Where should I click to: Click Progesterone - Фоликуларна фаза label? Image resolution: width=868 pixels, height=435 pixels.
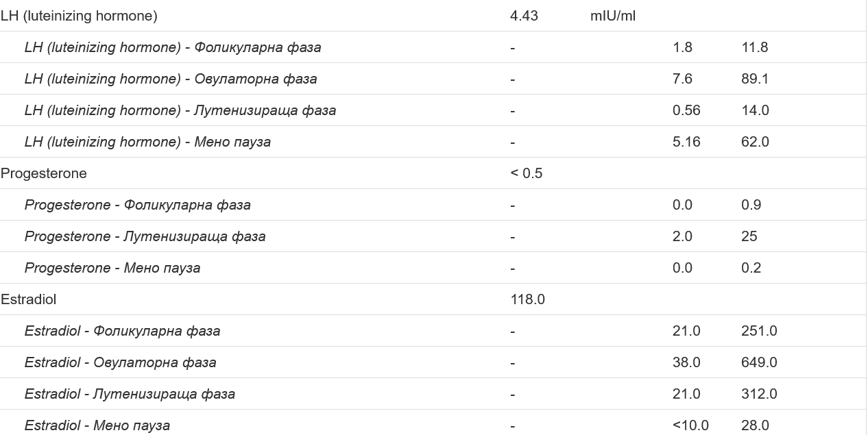138,205
